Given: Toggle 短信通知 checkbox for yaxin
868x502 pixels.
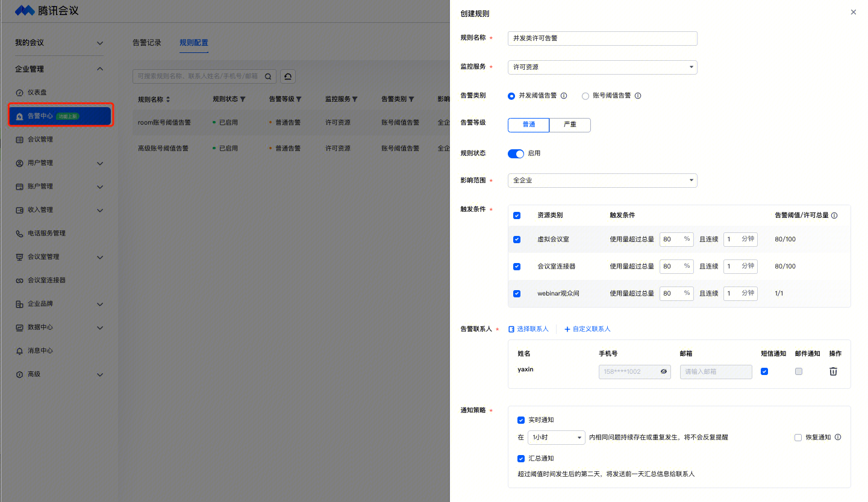Looking at the screenshot, I should (x=764, y=371).
